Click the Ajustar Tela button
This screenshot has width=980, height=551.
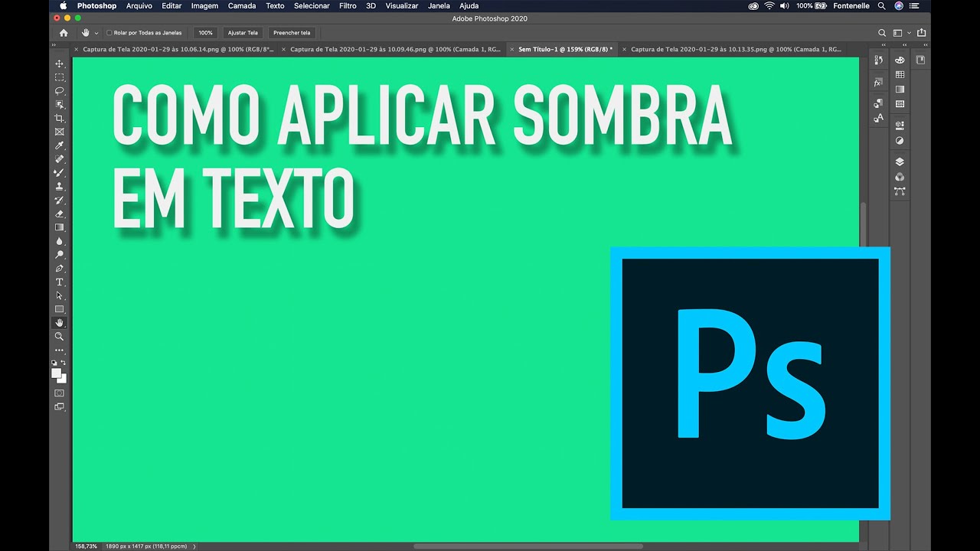pyautogui.click(x=243, y=33)
